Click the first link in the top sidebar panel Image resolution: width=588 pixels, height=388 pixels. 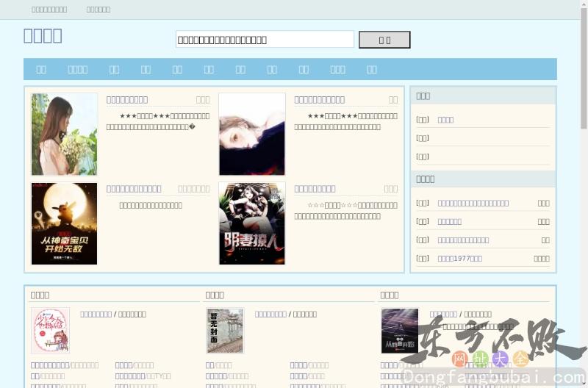(445, 119)
